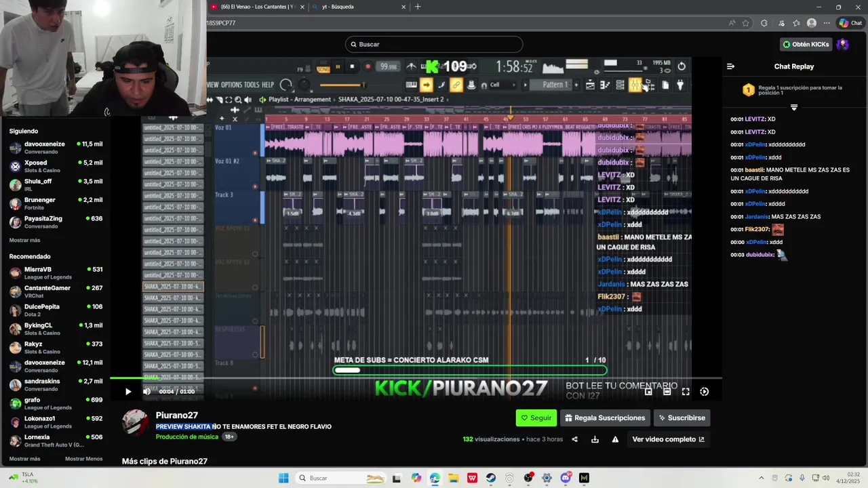868x488 pixels.
Task: Click the Piurano27 profile picture
Action: coord(135,422)
